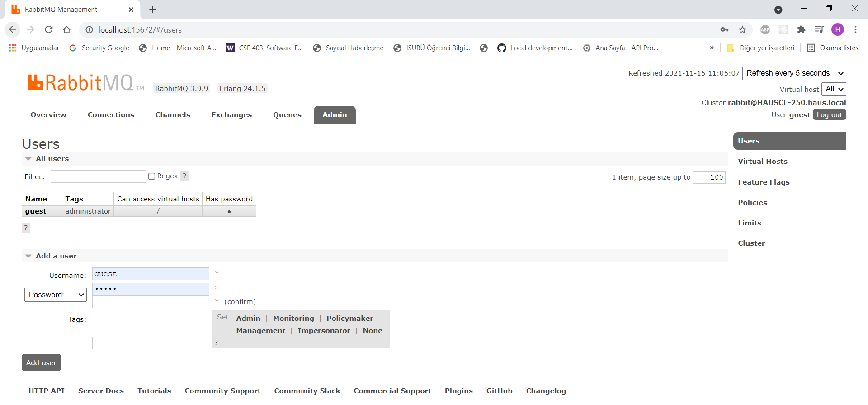The width and height of the screenshot is (868, 405).
Task: Open the Virtual host dropdown
Action: tap(833, 89)
